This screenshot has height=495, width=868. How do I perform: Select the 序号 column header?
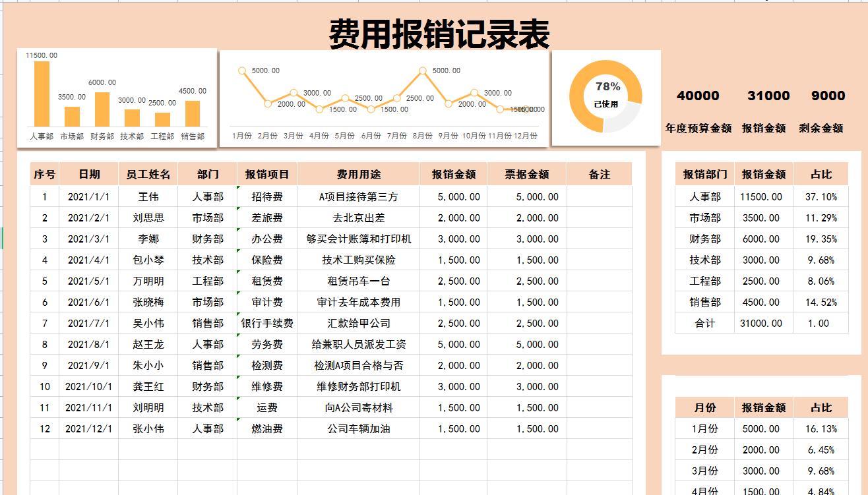click(44, 174)
